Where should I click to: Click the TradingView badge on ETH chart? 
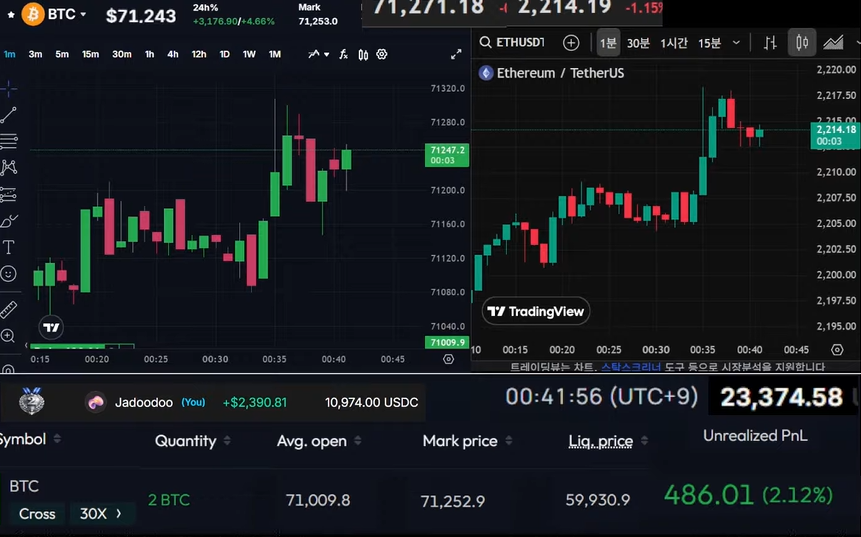pyautogui.click(x=536, y=312)
